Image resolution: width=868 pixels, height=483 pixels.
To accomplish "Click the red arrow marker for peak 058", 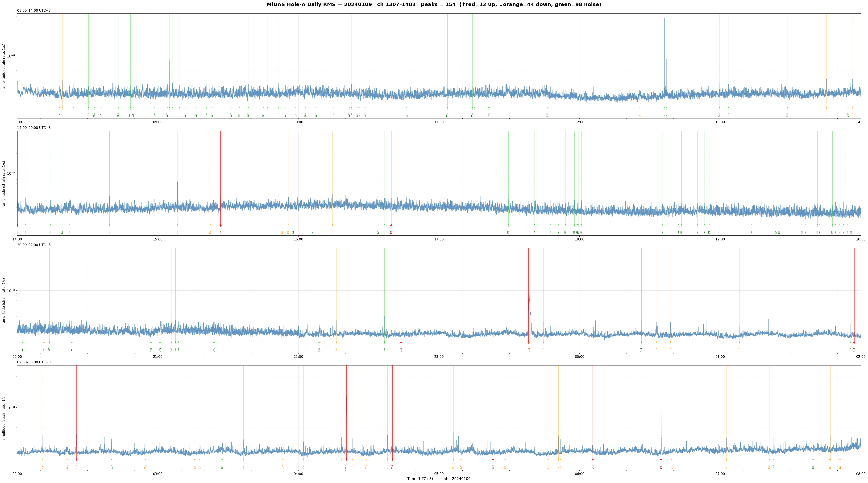I will (x=221, y=224).
